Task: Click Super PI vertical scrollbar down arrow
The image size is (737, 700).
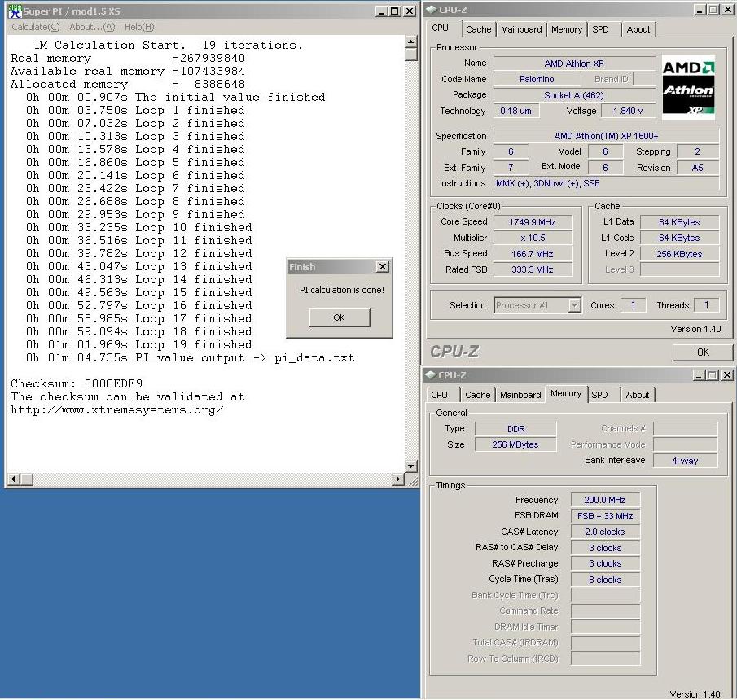Action: coord(410,466)
